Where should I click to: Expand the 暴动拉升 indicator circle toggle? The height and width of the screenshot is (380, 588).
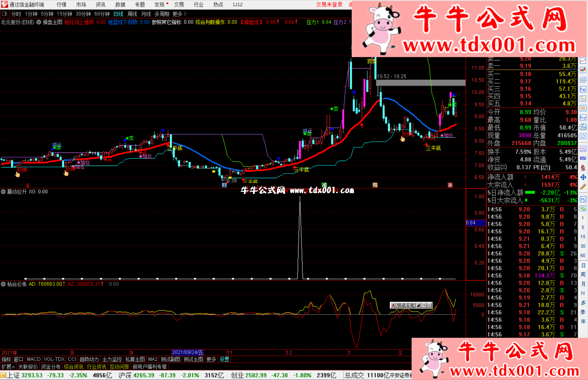(x=3, y=192)
